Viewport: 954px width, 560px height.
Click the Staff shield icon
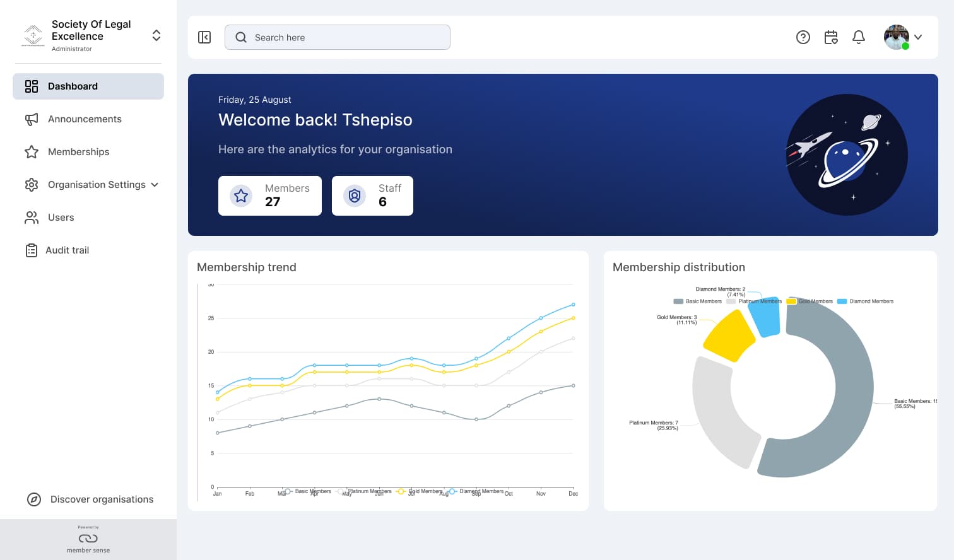pyautogui.click(x=355, y=196)
